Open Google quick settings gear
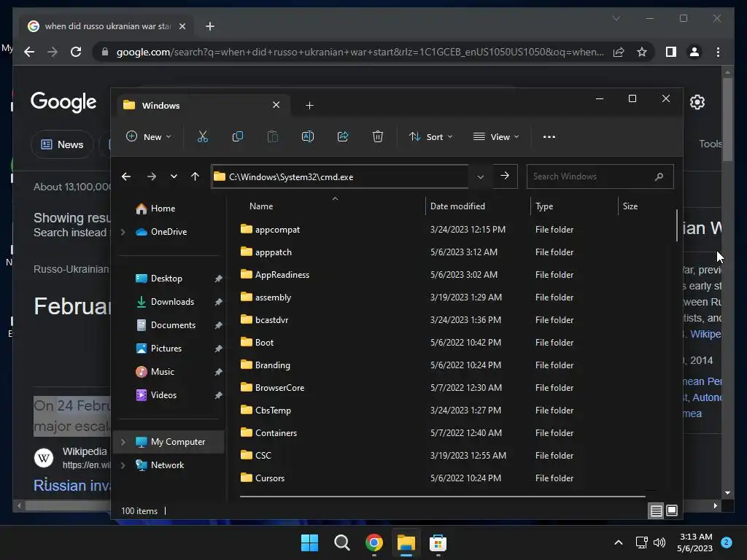Viewport: 747px width, 560px height. (697, 102)
